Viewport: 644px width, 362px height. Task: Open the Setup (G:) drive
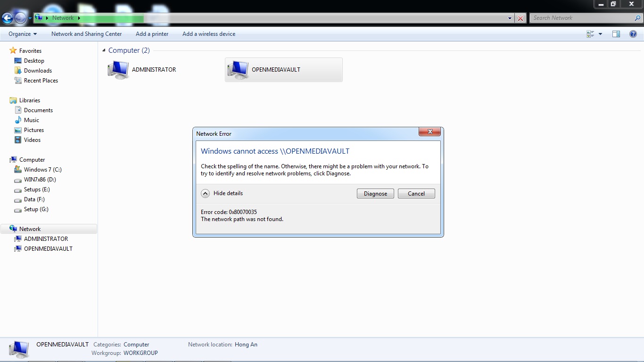coord(36,209)
